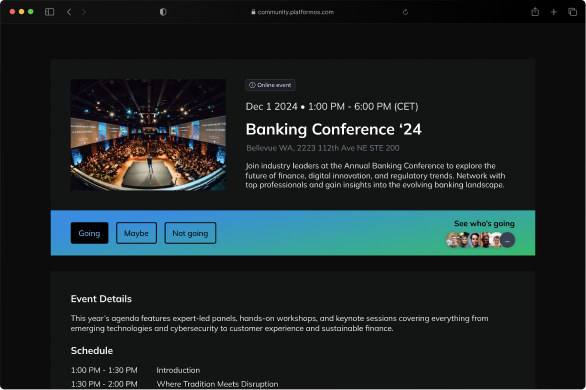Open the conference hall event photo
The width and height of the screenshot is (586, 390).
pyautogui.click(x=148, y=135)
